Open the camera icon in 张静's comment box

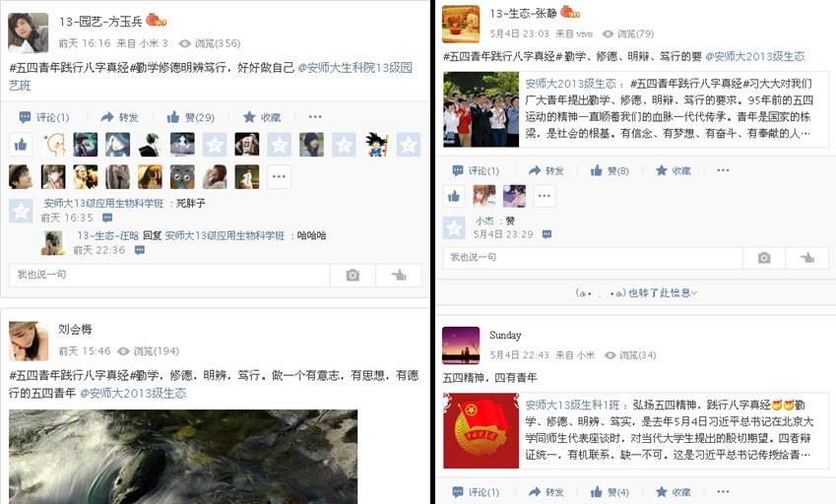tap(764, 258)
